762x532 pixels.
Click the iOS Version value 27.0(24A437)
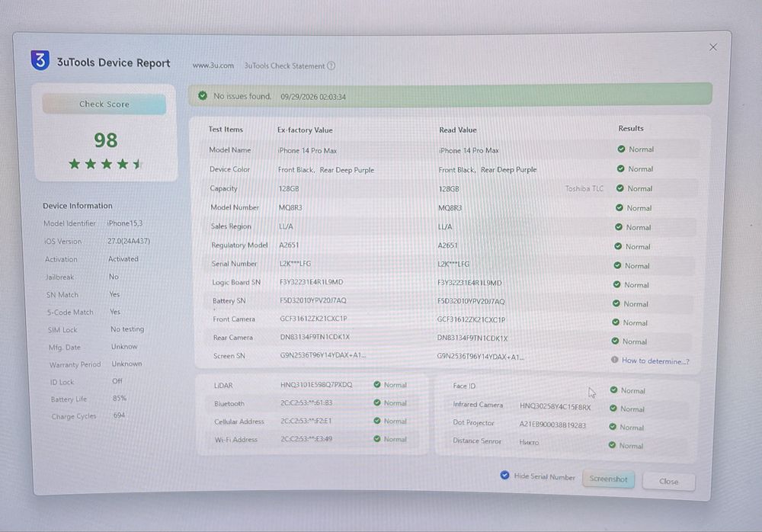pos(129,241)
